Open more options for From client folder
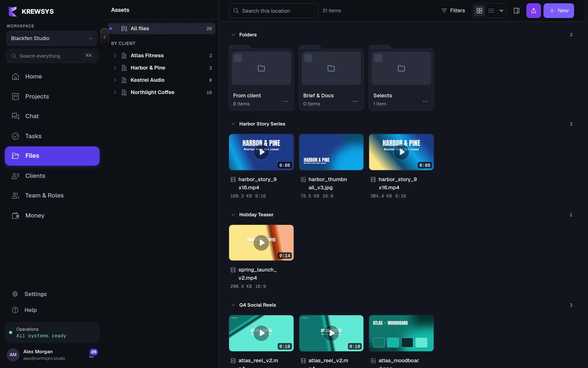The height and width of the screenshot is (368, 588). (x=285, y=101)
